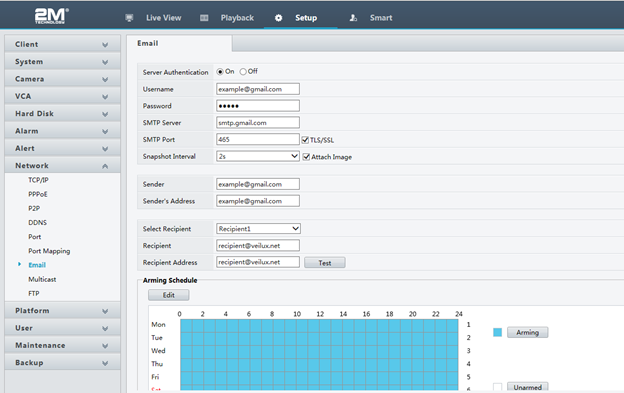Click the white Unarmed legend square

click(497, 387)
